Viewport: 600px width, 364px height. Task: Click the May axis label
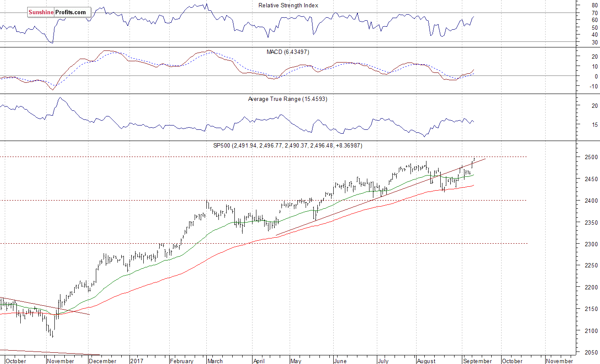(x=295, y=361)
